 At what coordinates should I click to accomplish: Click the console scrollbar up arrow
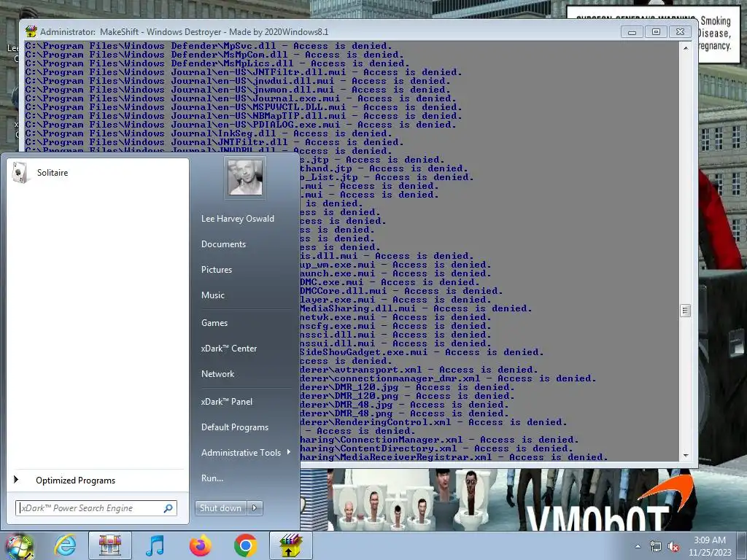[686, 47]
